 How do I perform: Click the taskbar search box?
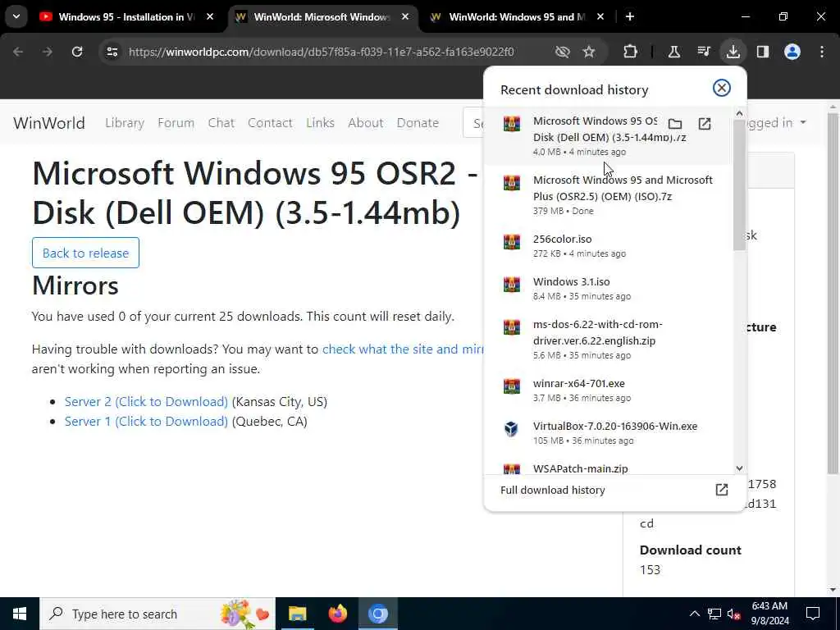157,614
